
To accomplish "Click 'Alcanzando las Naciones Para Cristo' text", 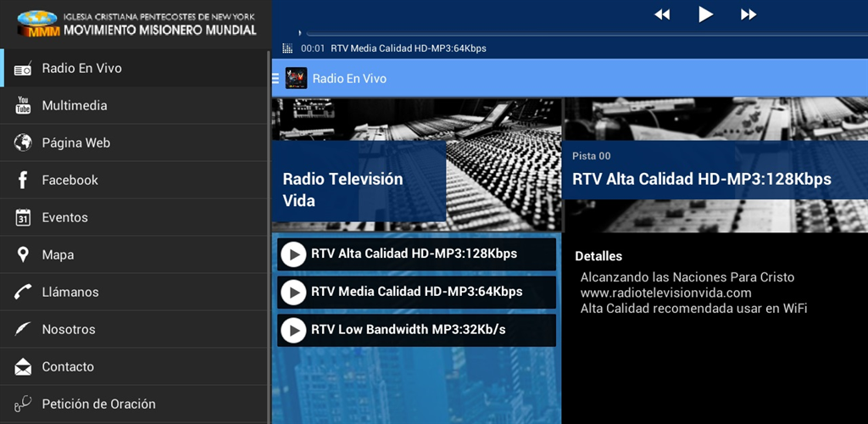I will (687, 277).
